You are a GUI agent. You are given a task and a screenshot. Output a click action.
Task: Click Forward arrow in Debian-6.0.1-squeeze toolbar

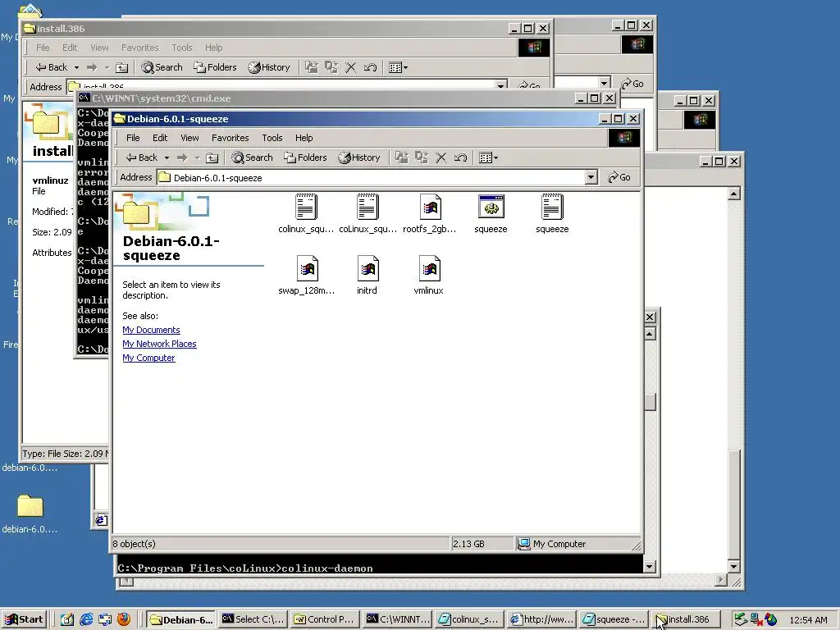pyautogui.click(x=182, y=157)
